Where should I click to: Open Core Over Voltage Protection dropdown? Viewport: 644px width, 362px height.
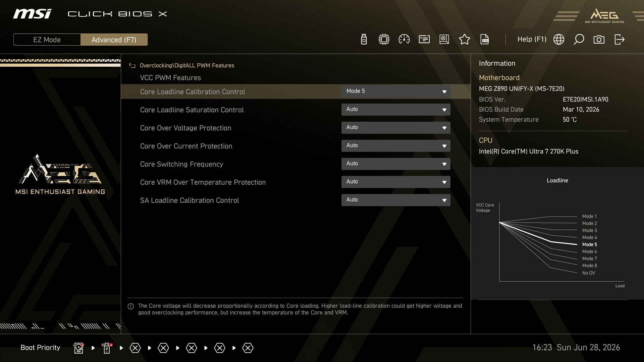[396, 128]
